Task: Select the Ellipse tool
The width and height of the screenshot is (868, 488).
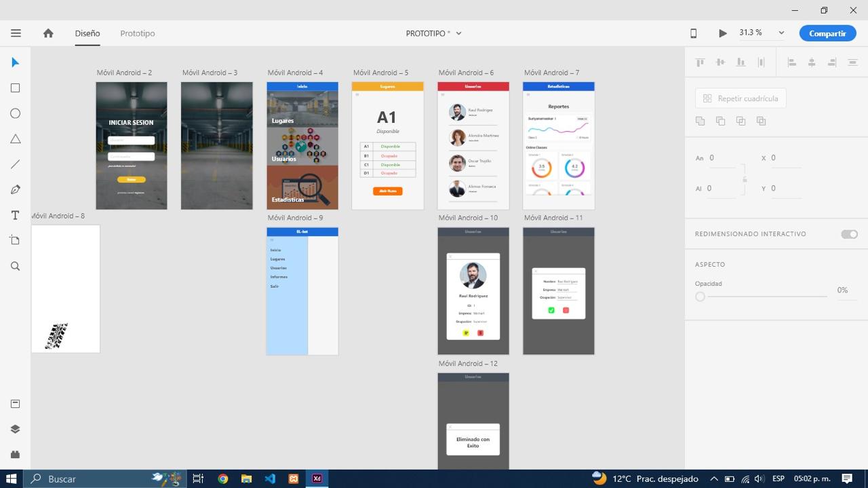Action: pyautogui.click(x=15, y=113)
